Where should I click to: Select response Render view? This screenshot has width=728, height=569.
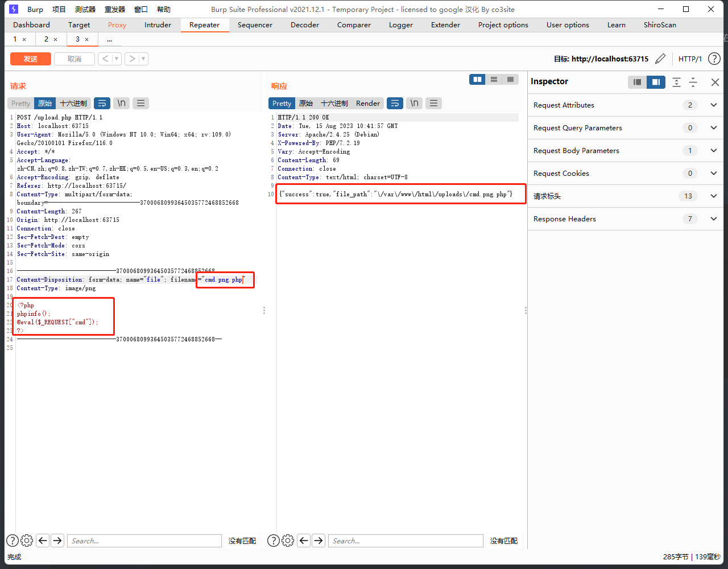[368, 103]
